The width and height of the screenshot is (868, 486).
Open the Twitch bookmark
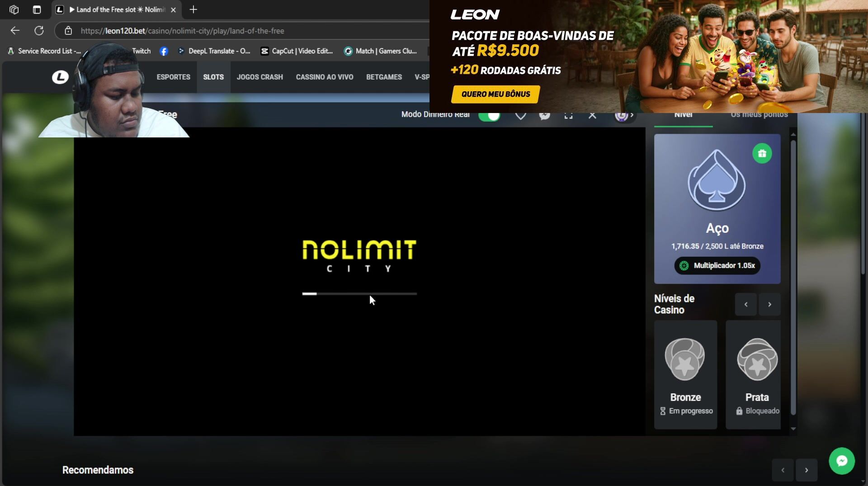tap(141, 51)
